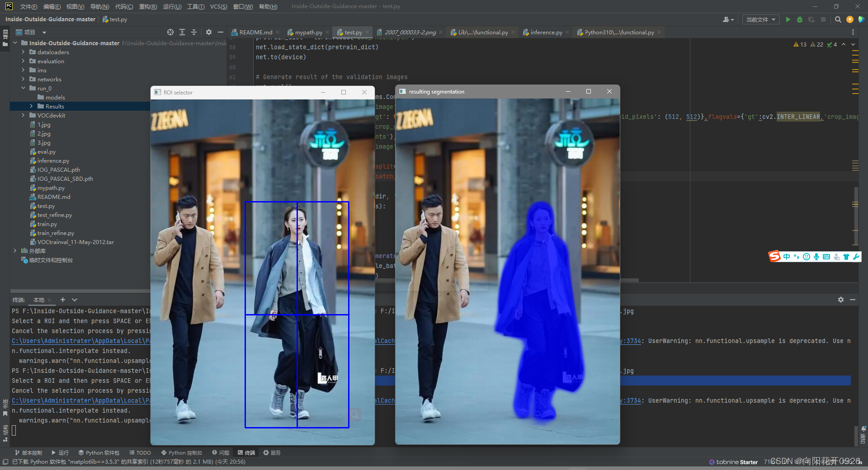Expand all items in project tree
Screen dimensions: 868x470
tap(182, 32)
